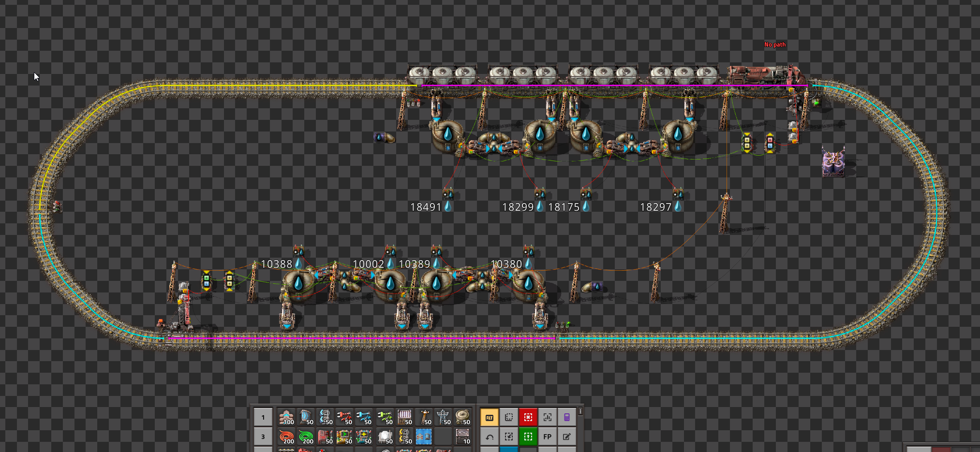Activate the red deconstruction planner shortcut
Screen dimensions: 980x452
coord(528,417)
